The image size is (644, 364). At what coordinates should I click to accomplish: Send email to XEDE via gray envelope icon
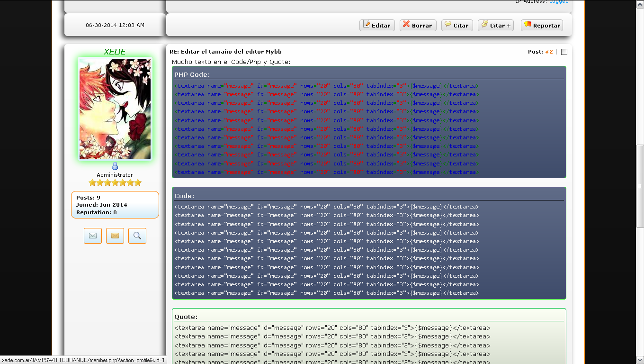coord(93,236)
